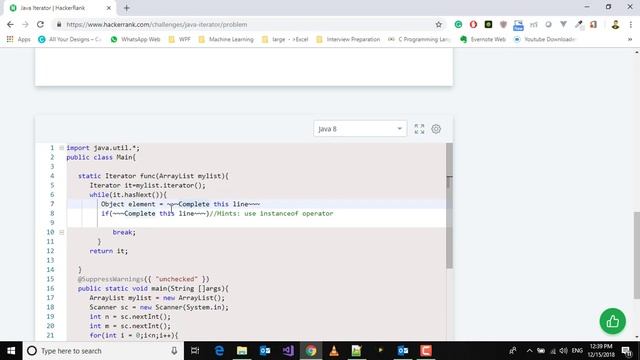The height and width of the screenshot is (360, 640).
Task: Open the Grammarly extension icon
Action: point(458,24)
